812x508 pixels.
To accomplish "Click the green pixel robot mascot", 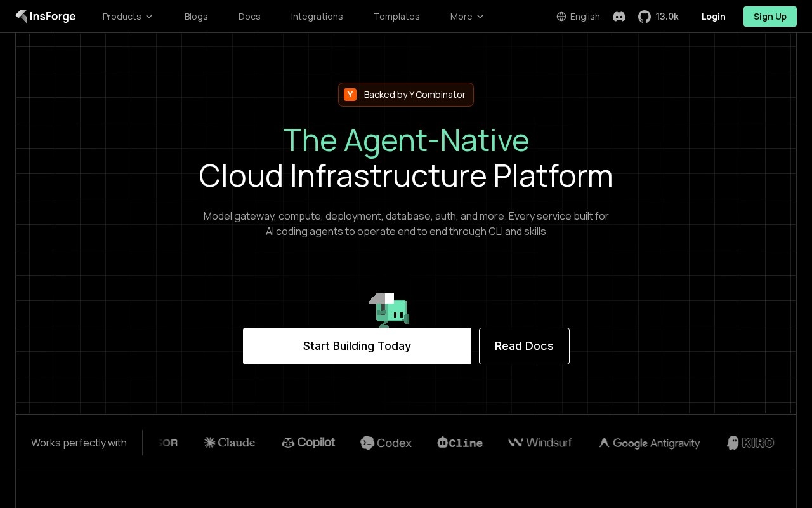I will pos(390,310).
